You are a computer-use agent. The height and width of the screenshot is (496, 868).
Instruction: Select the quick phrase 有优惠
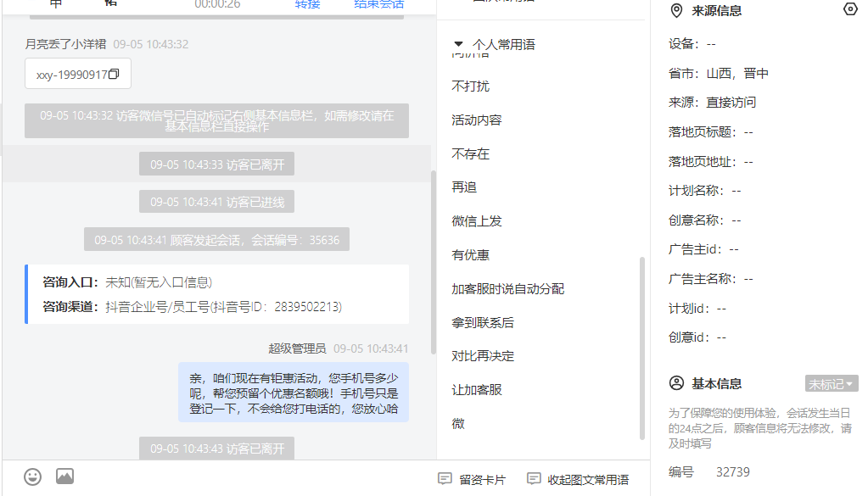tap(471, 255)
